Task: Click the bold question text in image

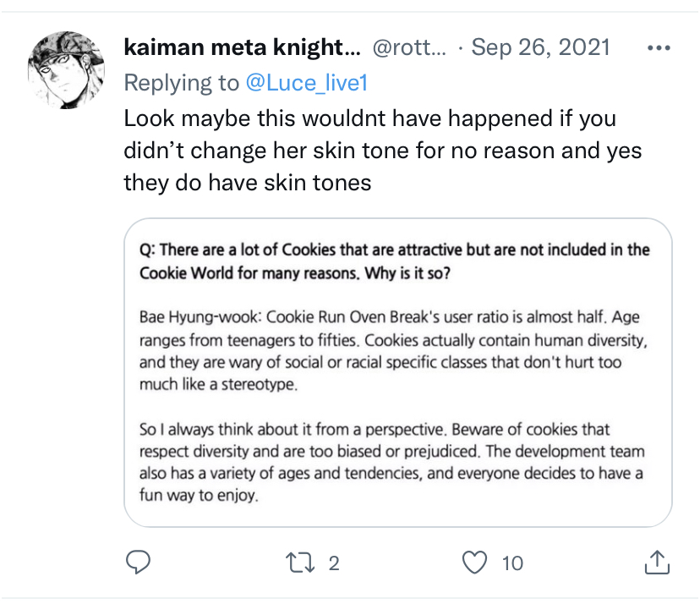Action: click(395, 261)
